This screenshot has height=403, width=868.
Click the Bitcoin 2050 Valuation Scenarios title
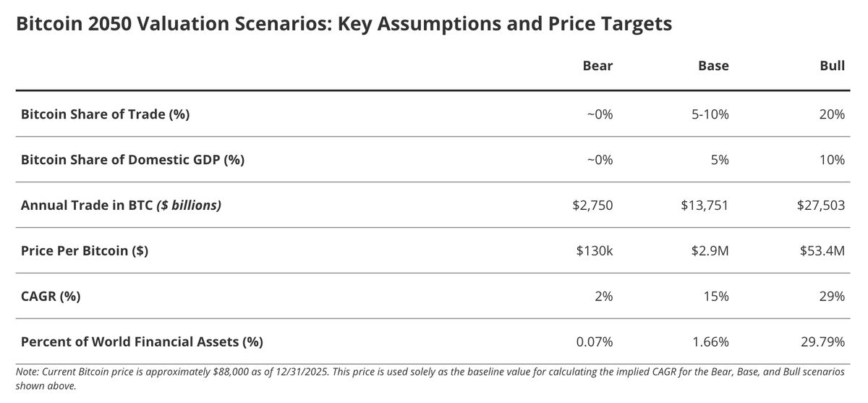point(344,24)
